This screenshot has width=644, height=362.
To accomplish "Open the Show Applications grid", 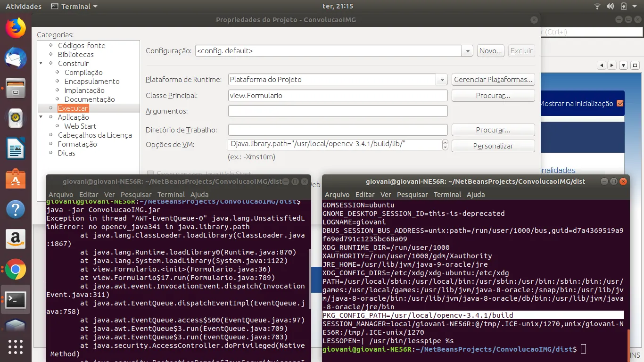I will 16,346.
